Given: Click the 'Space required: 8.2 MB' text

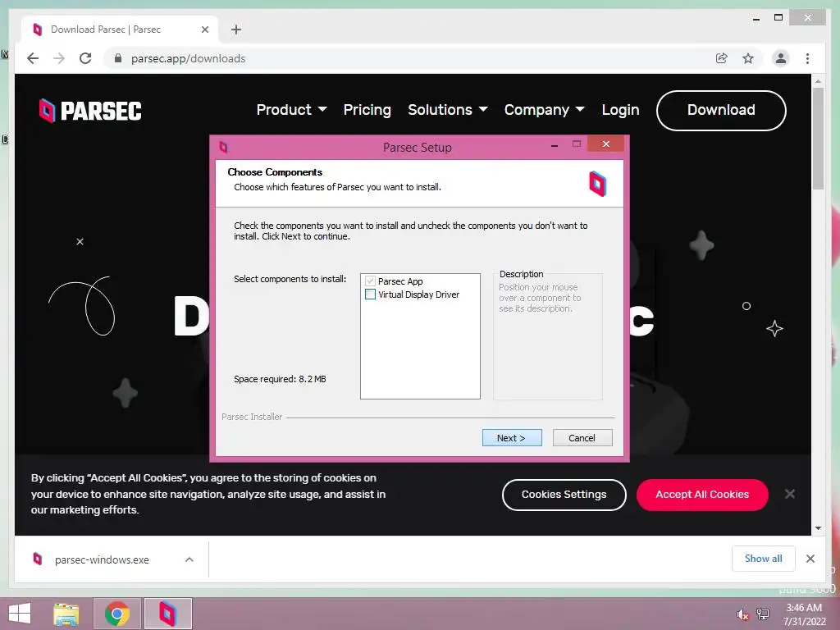Looking at the screenshot, I should pos(280,379).
